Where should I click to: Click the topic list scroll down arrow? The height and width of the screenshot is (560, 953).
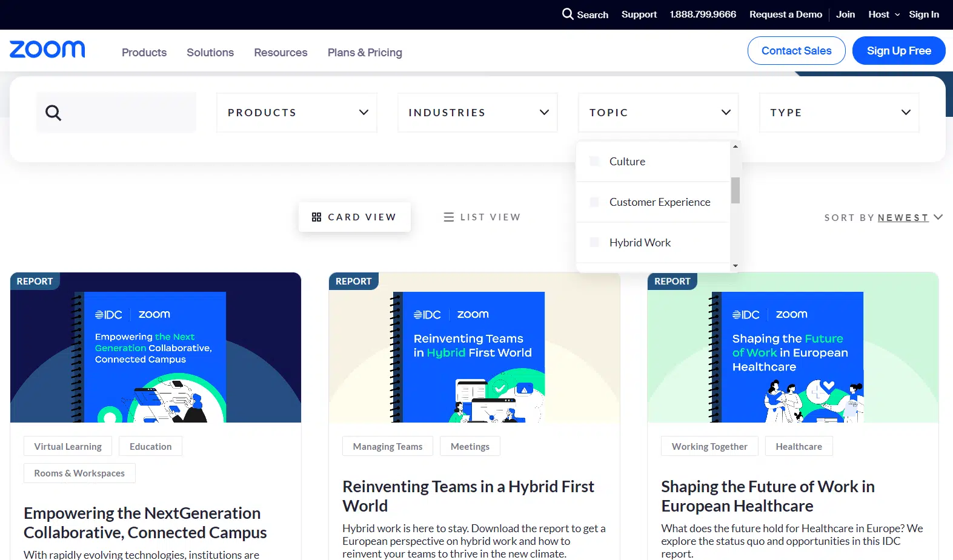(736, 266)
